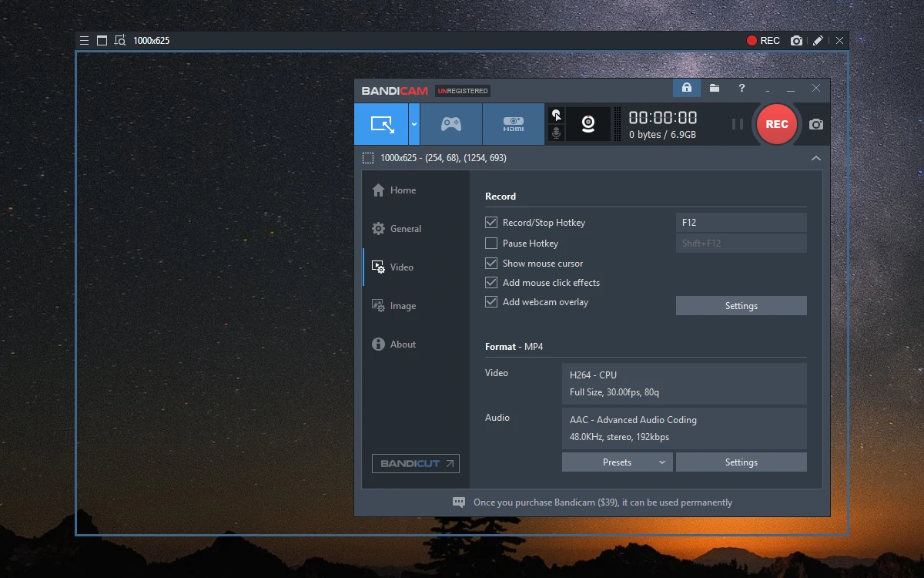This screenshot has height=578, width=924.
Task: Enable the Pause Hotkey checkbox
Action: pyautogui.click(x=491, y=243)
